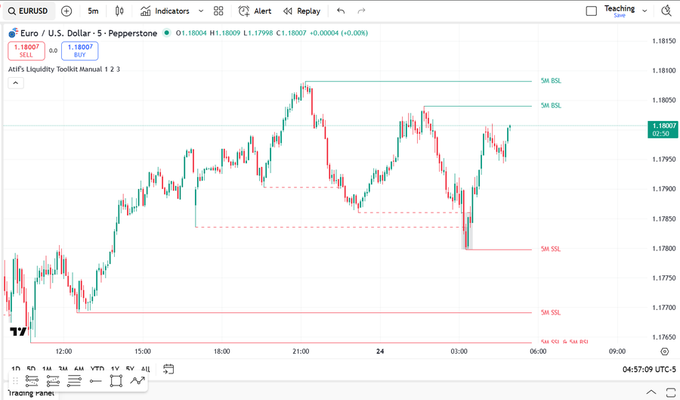Expand the Teaching layout dropdown arrow
This screenshot has height=400, width=680.
[644, 11]
